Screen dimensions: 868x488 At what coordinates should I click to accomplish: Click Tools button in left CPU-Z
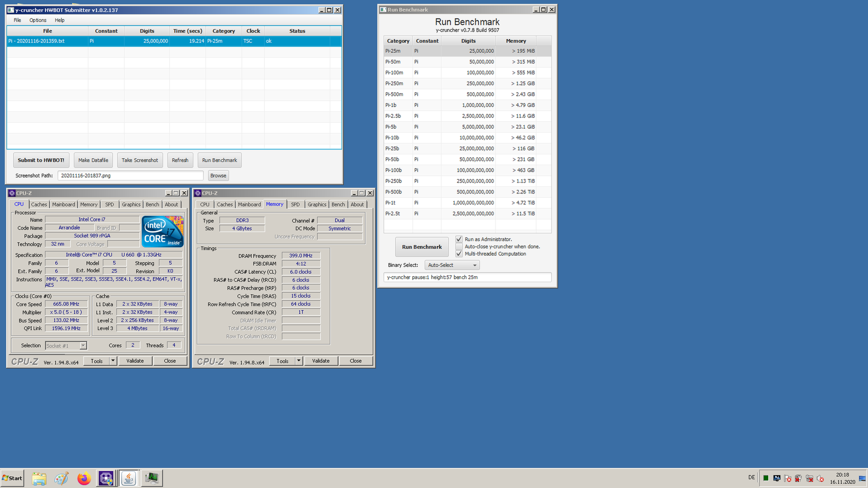(97, 361)
